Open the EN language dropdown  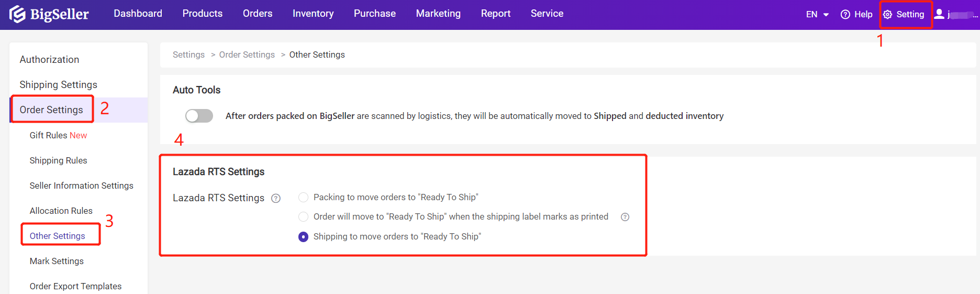[817, 15]
